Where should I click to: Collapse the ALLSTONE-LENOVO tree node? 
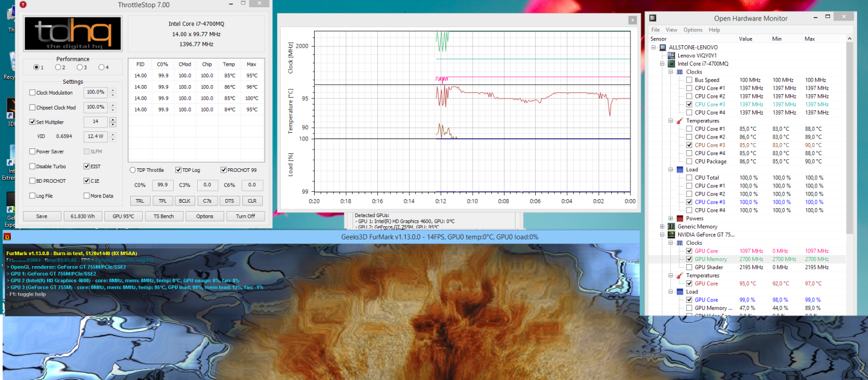click(655, 47)
